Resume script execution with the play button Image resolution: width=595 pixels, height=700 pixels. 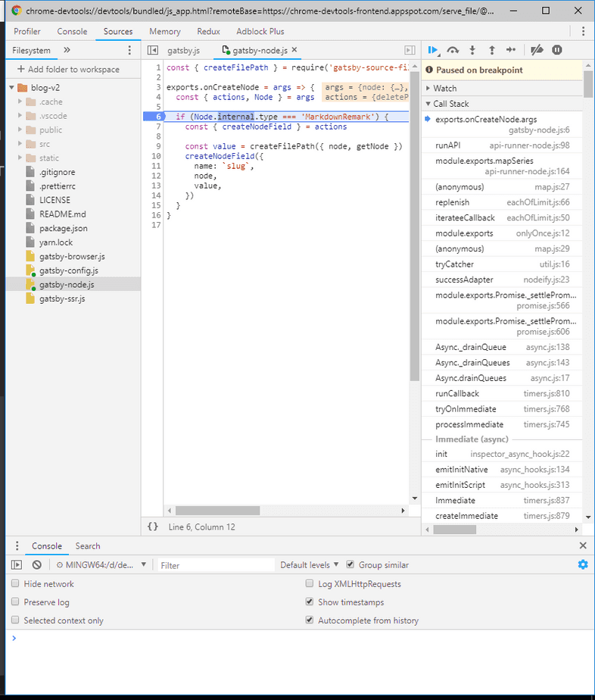[x=432, y=50]
